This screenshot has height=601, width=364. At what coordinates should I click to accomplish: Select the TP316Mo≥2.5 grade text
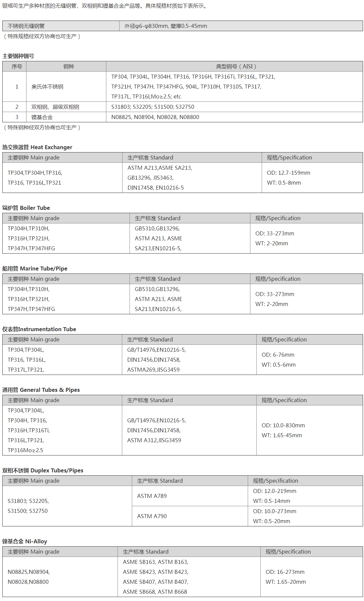coord(26,450)
